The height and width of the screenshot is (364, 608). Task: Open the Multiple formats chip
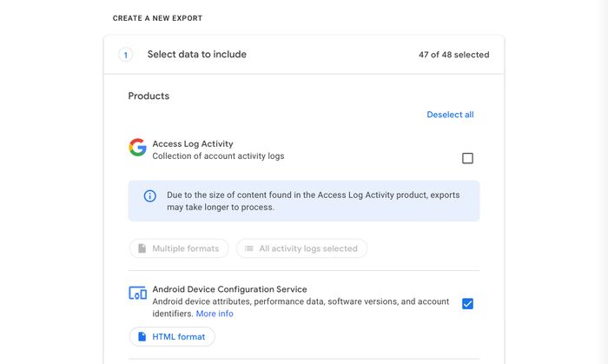179,248
